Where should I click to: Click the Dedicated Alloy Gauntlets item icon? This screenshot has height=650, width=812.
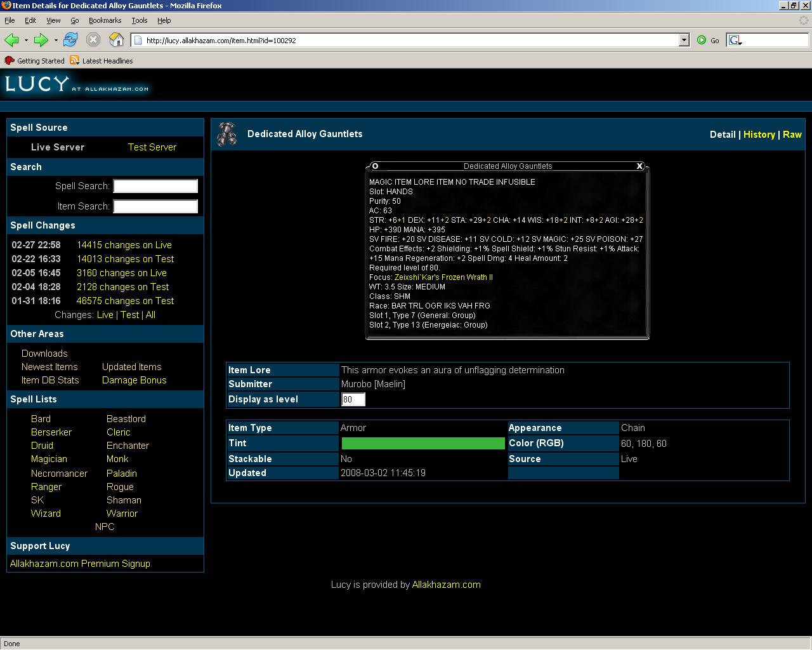click(x=226, y=134)
